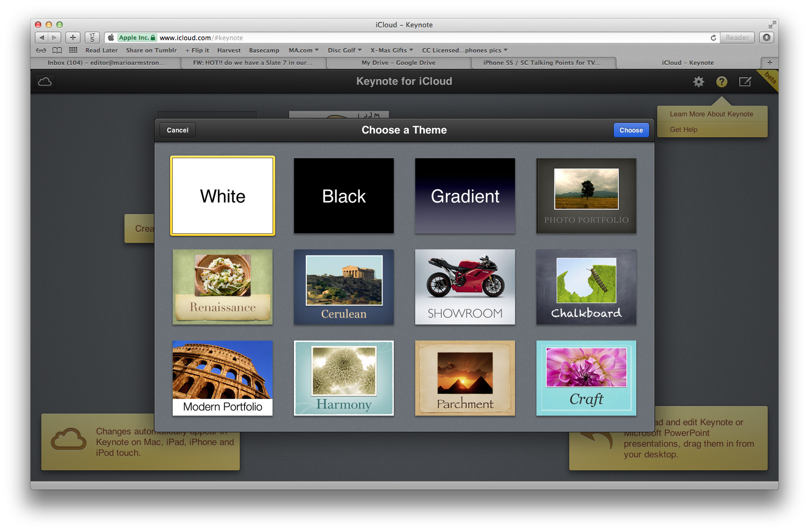Viewport: 809px width, 532px height.
Task: Pick the Harmony theme
Action: [344, 378]
